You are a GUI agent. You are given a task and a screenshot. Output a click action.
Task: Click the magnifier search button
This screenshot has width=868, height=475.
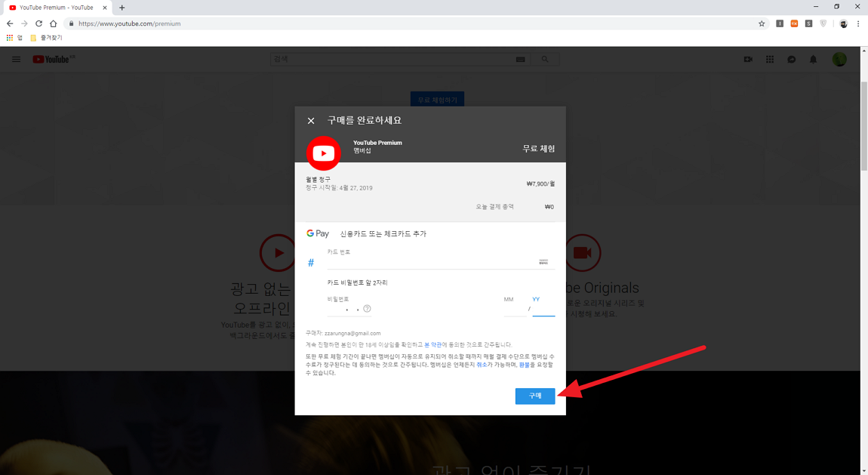[x=545, y=59]
